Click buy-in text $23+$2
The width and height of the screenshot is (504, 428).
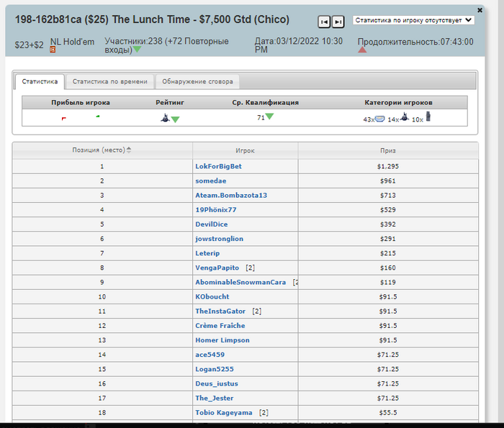point(29,45)
